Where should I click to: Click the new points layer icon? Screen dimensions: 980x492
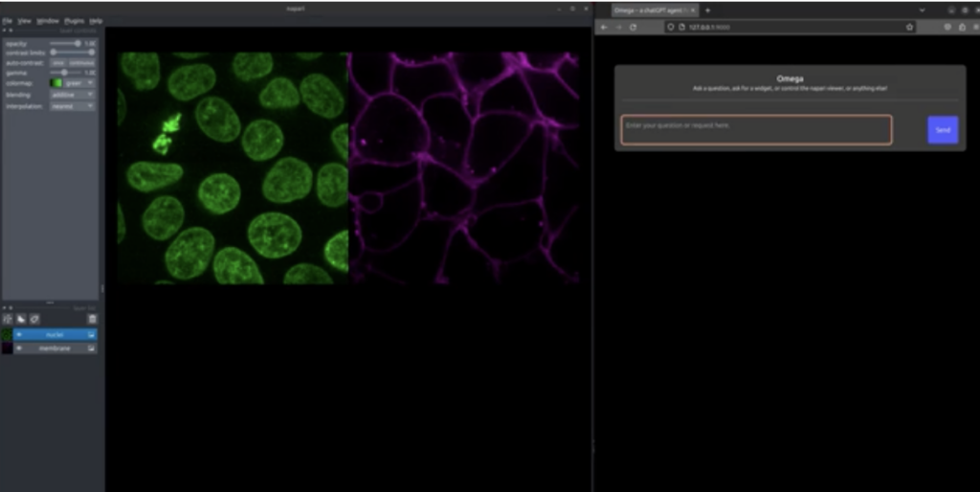[8, 319]
